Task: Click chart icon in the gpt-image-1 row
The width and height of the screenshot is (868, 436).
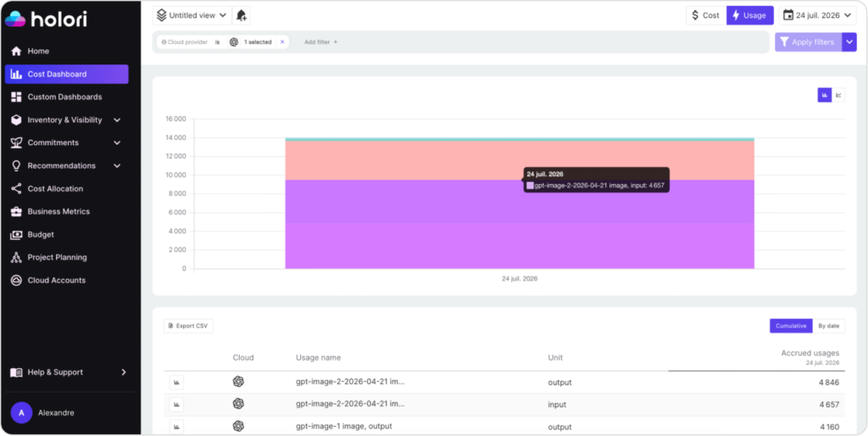Action: pos(176,427)
